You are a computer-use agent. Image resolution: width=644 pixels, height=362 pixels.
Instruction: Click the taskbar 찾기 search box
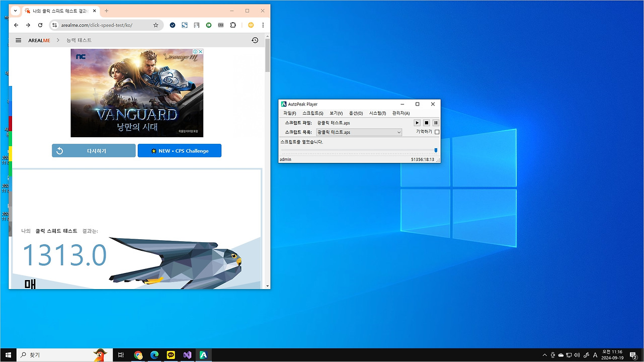[65, 355]
